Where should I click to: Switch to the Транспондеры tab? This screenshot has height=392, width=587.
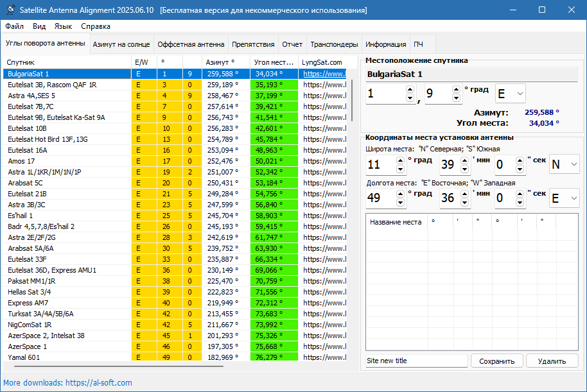pyautogui.click(x=335, y=44)
